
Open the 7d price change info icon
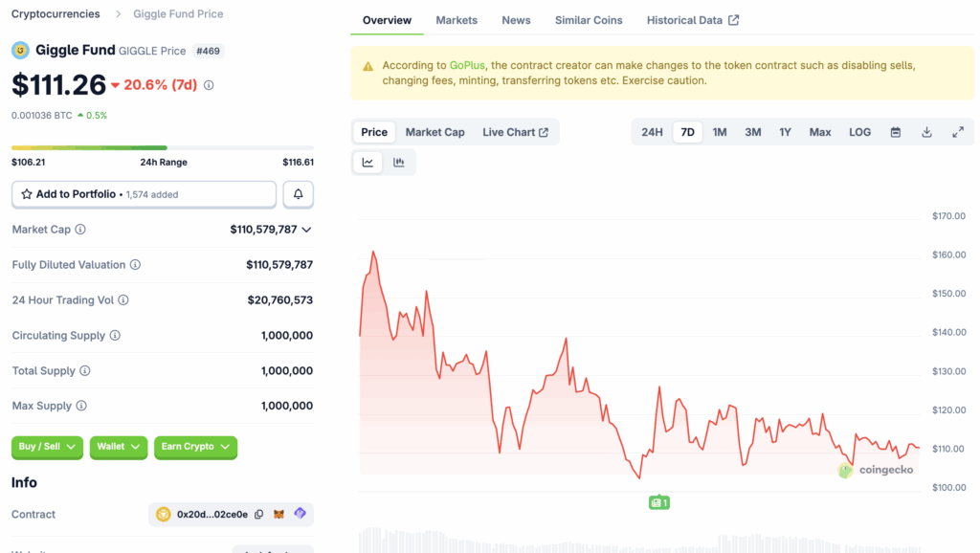tap(209, 85)
